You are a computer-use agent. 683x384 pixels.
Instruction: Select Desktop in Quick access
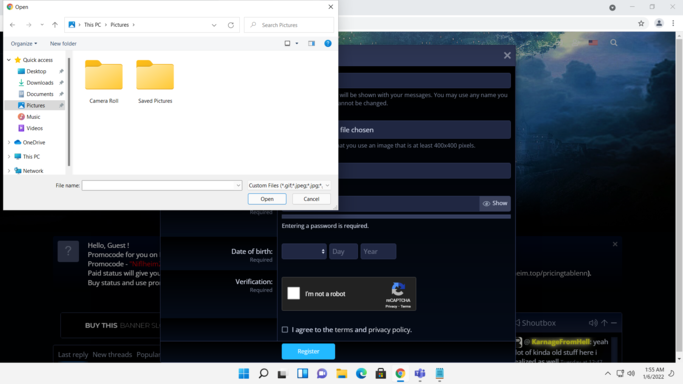pyautogui.click(x=36, y=71)
